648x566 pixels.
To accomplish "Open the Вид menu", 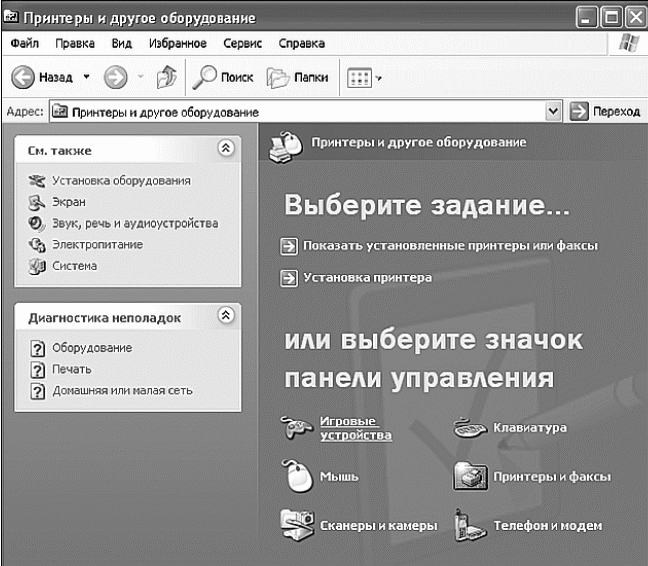I will point(122,43).
